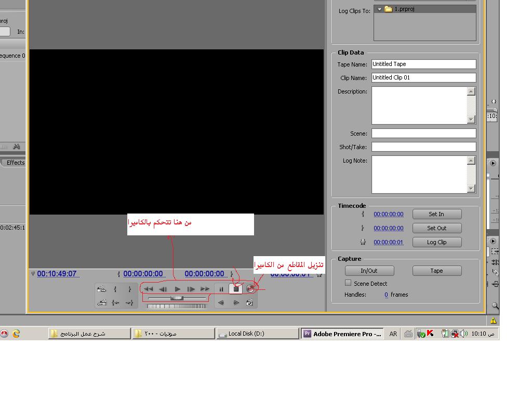This screenshot has width=532, height=399.
Task: Fast forward the tape
Action: pos(205,289)
